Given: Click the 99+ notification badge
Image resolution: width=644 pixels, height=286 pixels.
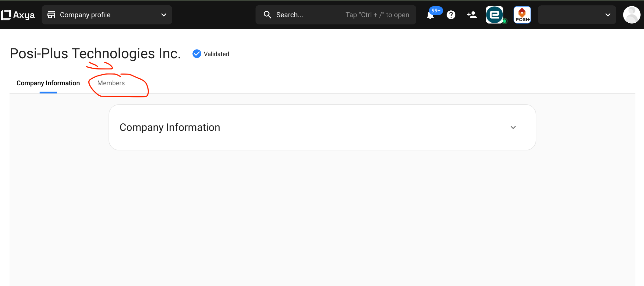Looking at the screenshot, I should (436, 11).
